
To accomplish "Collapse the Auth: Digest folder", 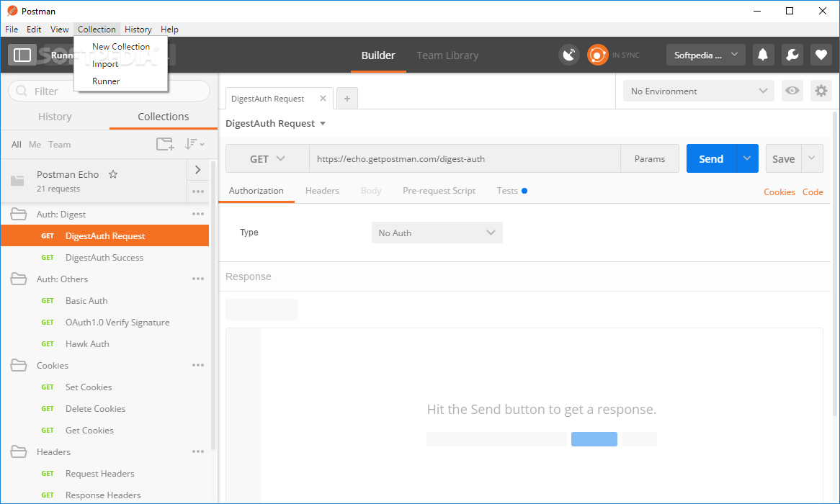I will (19, 214).
